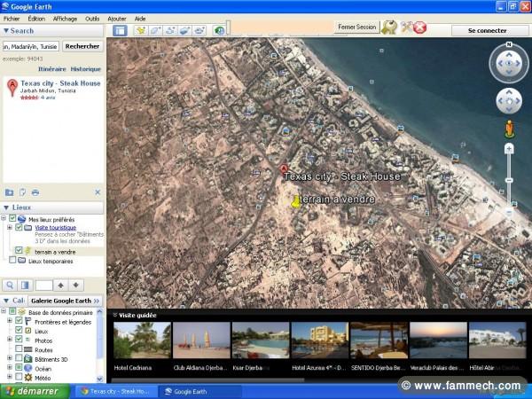Expand the Frontières et légendes node
Viewport: 532px width, 399px height.
(10, 321)
